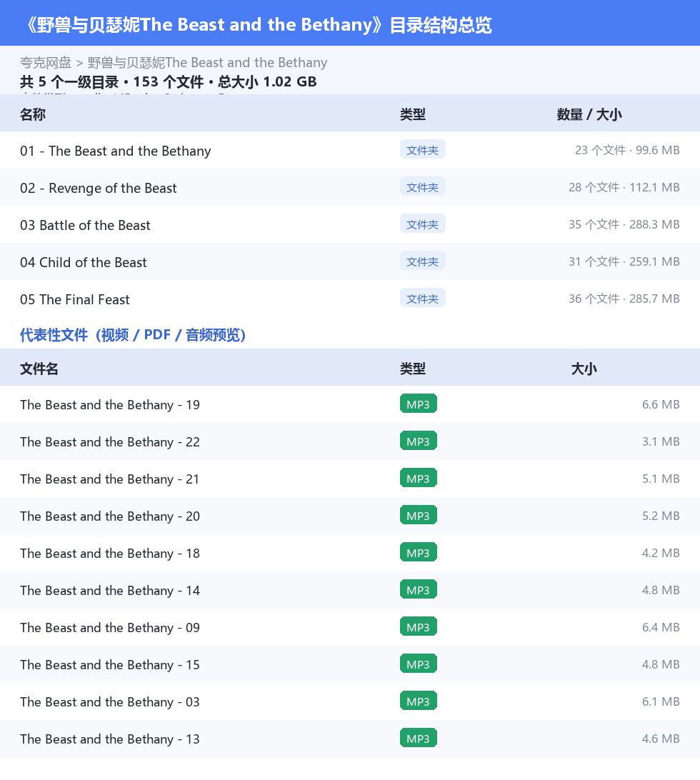This screenshot has height=780, width=700.
Task: Click file size 6.6 MB
Action: coord(661,404)
